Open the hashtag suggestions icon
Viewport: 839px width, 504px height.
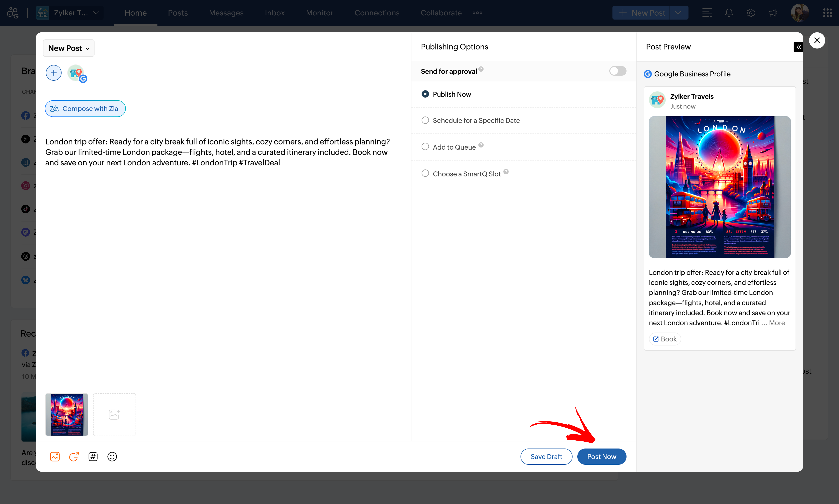(x=93, y=456)
